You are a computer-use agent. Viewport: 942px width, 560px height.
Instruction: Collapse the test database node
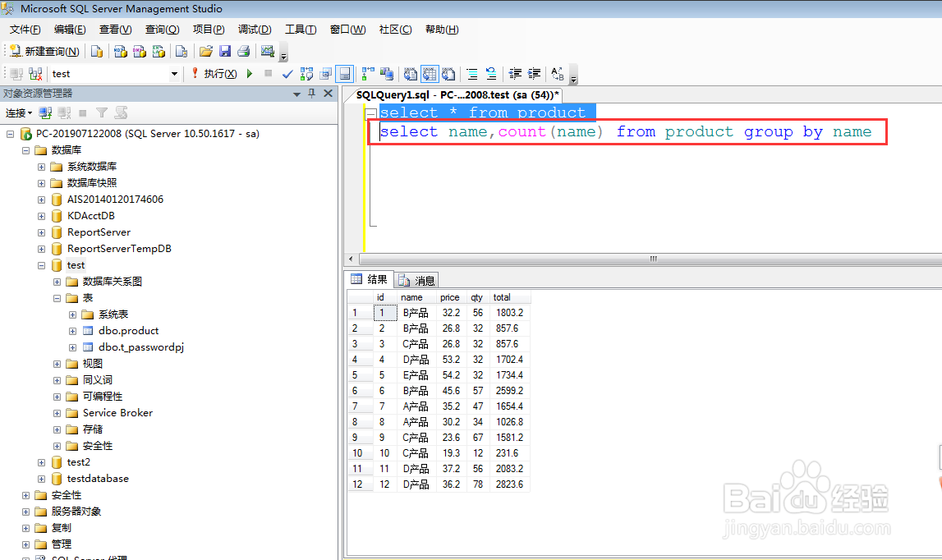(41, 265)
